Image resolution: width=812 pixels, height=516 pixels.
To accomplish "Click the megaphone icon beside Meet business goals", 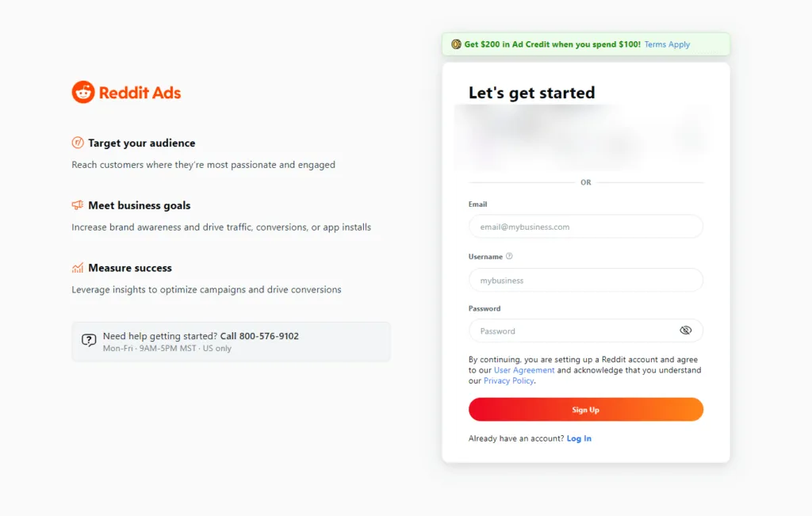I will (x=78, y=205).
